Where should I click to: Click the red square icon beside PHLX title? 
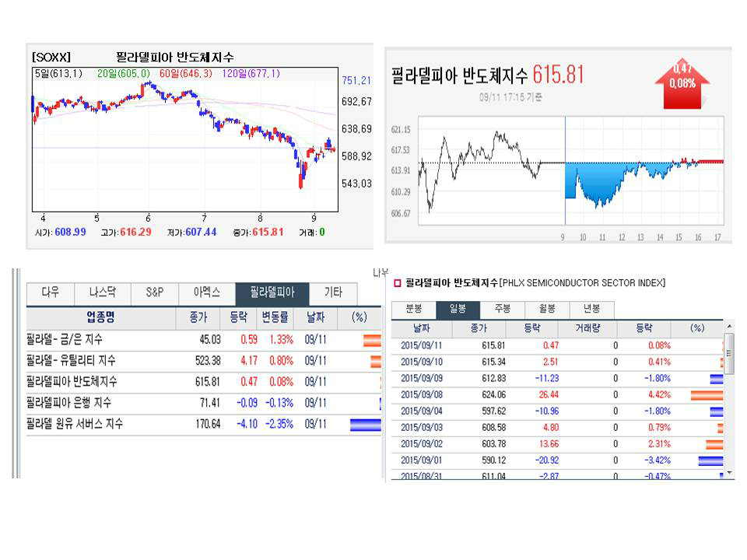coord(397,283)
